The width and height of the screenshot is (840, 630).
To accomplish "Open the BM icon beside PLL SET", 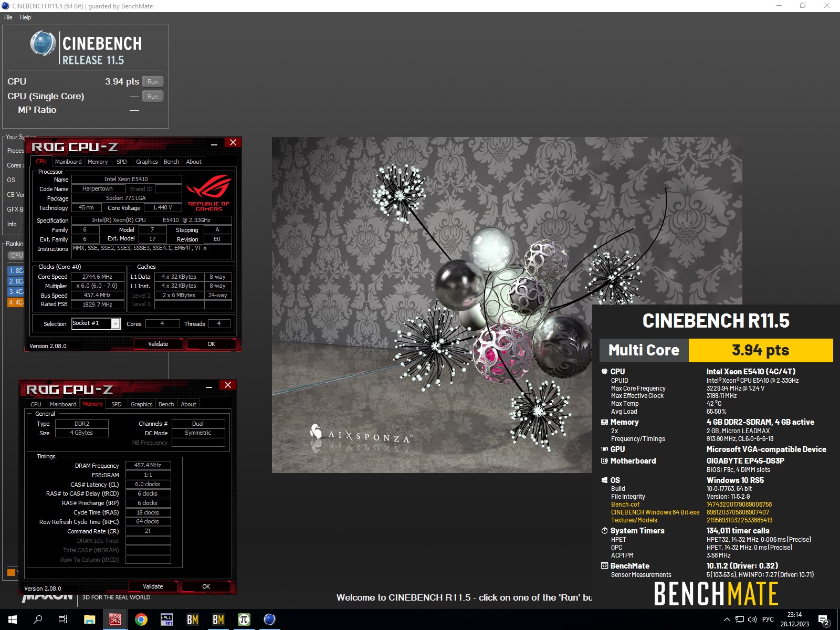I will coord(193,619).
